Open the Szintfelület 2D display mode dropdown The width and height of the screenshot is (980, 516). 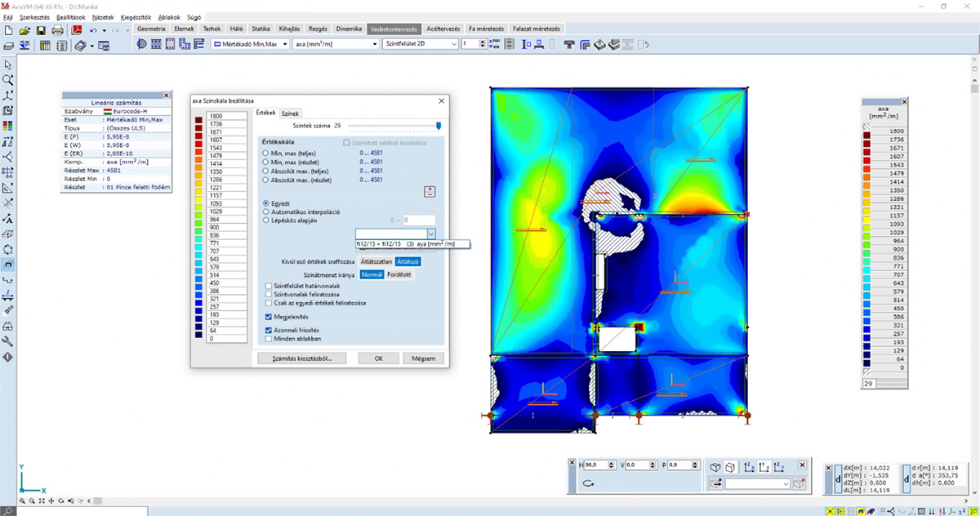point(453,44)
